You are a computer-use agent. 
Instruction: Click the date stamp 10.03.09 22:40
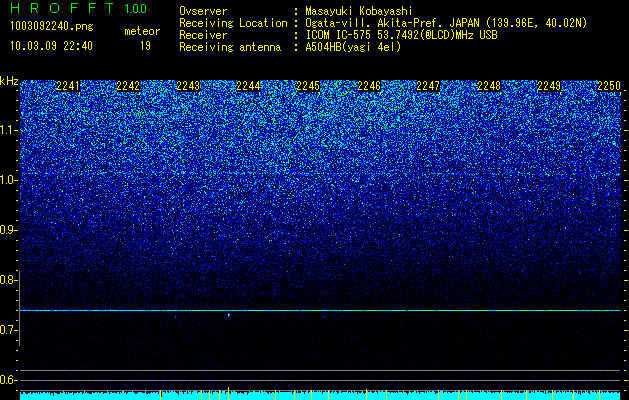[51, 46]
